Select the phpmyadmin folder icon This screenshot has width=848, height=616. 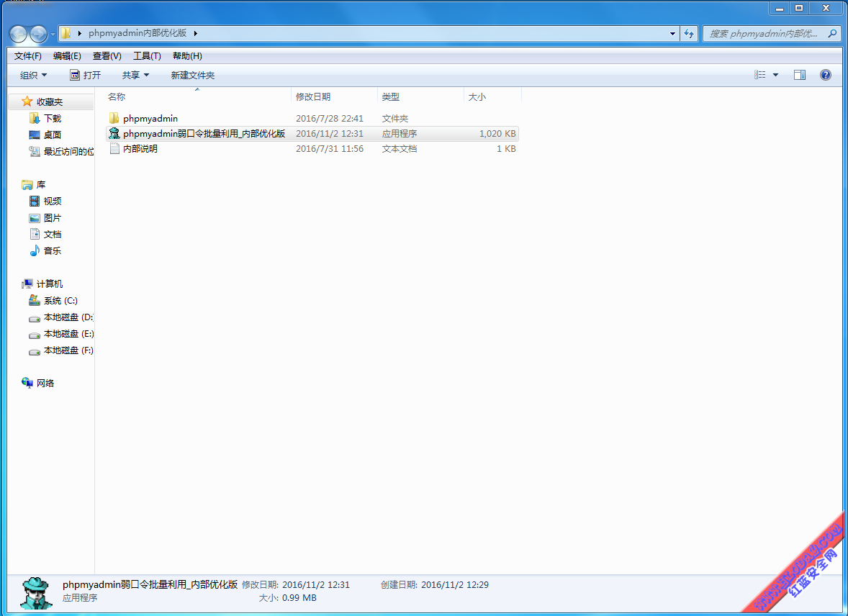pos(114,119)
